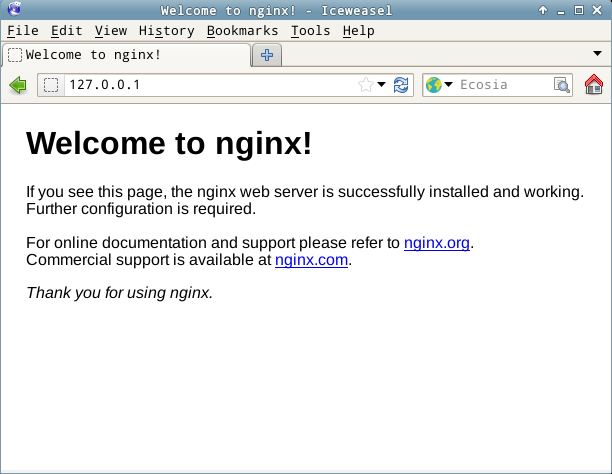Open a new tab with the plus button
This screenshot has height=474, width=612.
pyautogui.click(x=267, y=55)
